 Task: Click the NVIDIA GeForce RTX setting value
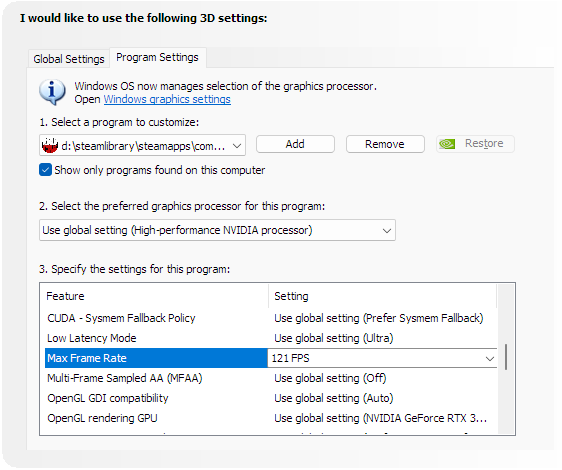pyautogui.click(x=381, y=418)
